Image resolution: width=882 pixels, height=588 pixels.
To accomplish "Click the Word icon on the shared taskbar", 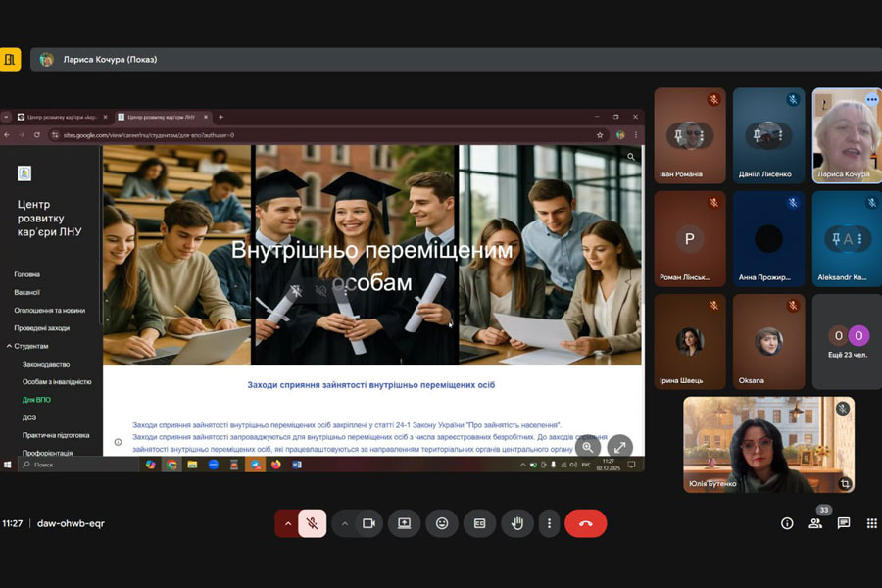I will [297, 465].
